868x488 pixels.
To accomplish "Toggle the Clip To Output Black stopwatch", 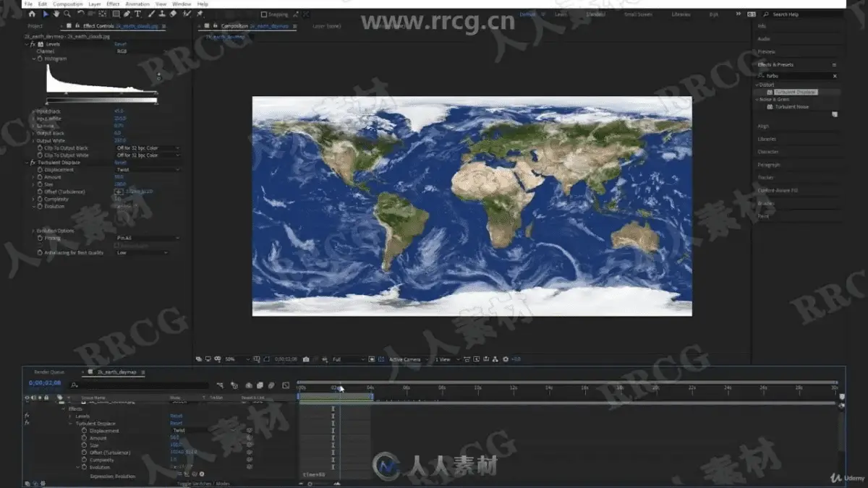I will [x=40, y=148].
